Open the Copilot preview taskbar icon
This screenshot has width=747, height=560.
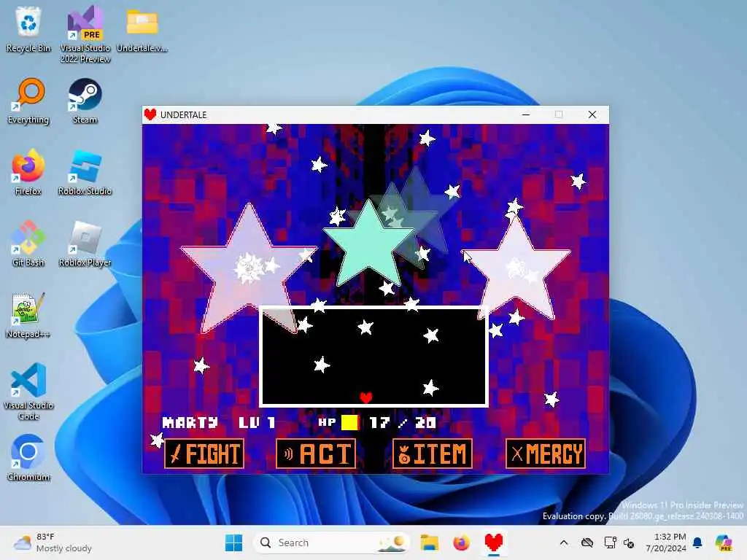pos(723,542)
